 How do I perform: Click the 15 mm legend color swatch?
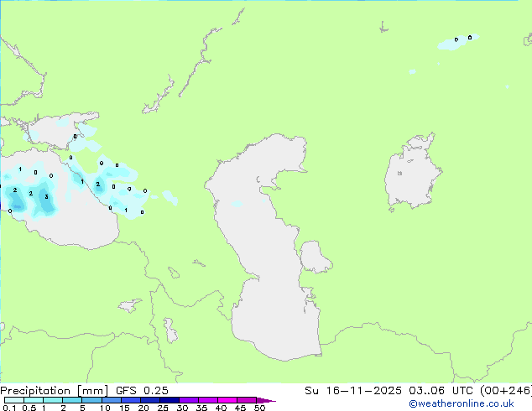click(130, 400)
